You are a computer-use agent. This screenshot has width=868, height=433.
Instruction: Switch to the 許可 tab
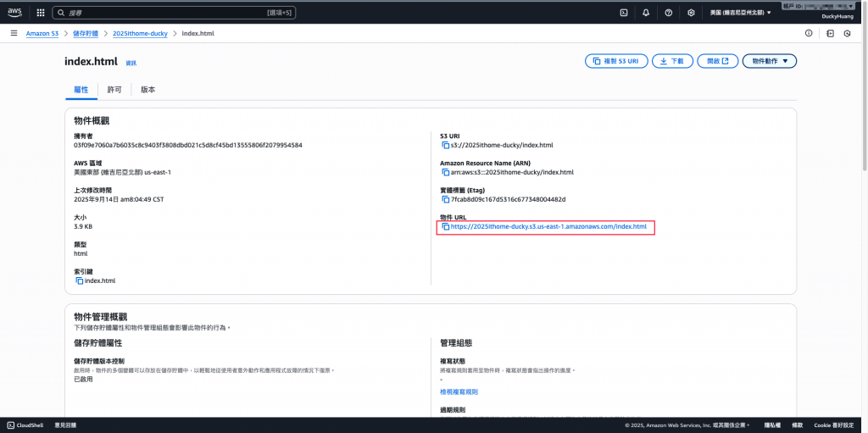(114, 90)
